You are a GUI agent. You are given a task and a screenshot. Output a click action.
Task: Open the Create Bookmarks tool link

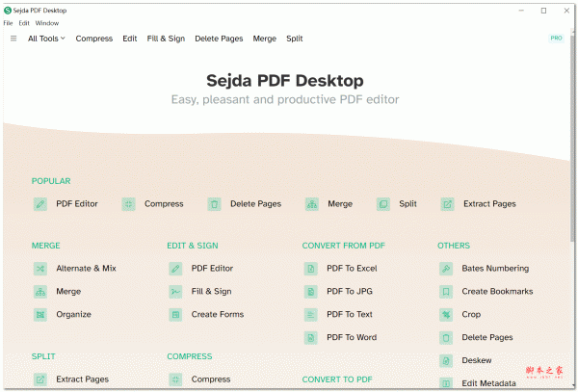pos(497,291)
